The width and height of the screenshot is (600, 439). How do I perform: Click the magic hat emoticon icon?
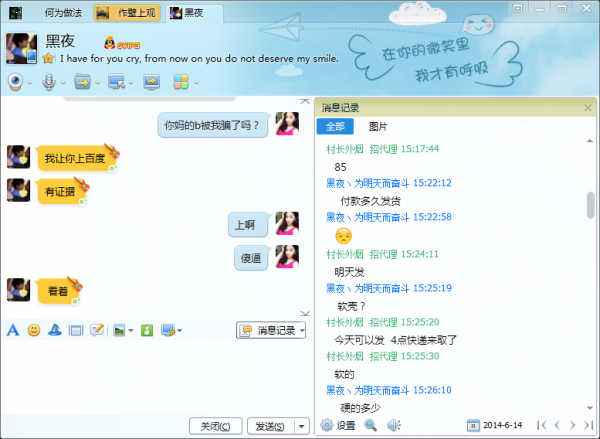tap(55, 330)
